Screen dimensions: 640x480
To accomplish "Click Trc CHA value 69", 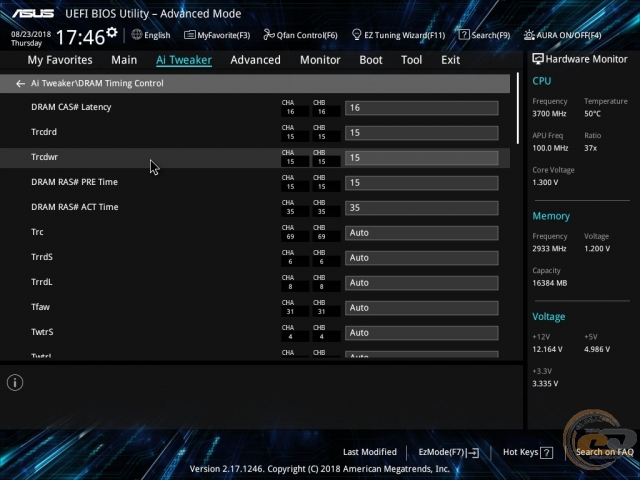I will pos(290,237).
